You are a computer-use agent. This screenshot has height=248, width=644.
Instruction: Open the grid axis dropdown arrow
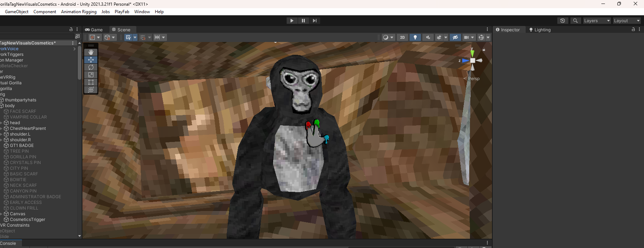pos(135,37)
